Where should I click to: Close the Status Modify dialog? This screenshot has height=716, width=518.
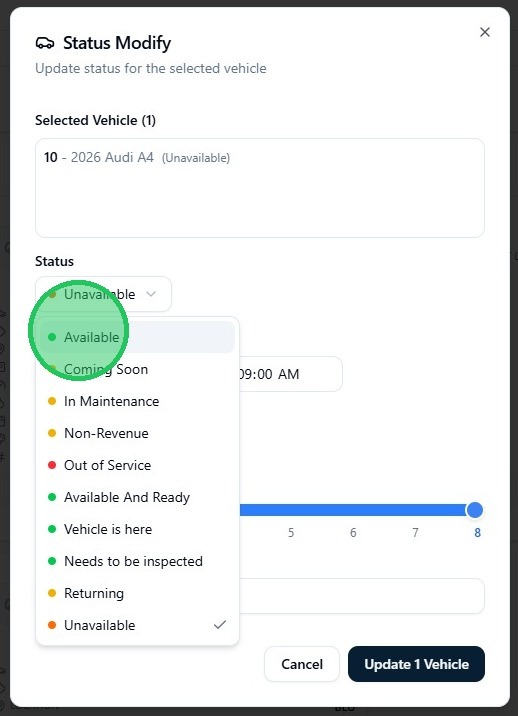pos(485,32)
